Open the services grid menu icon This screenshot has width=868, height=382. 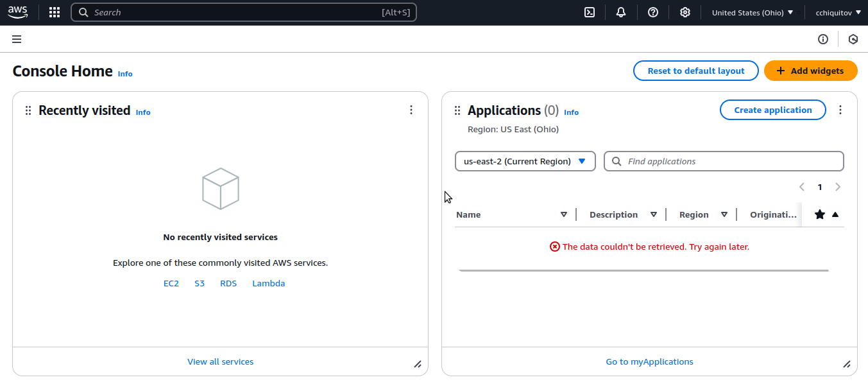tap(55, 12)
